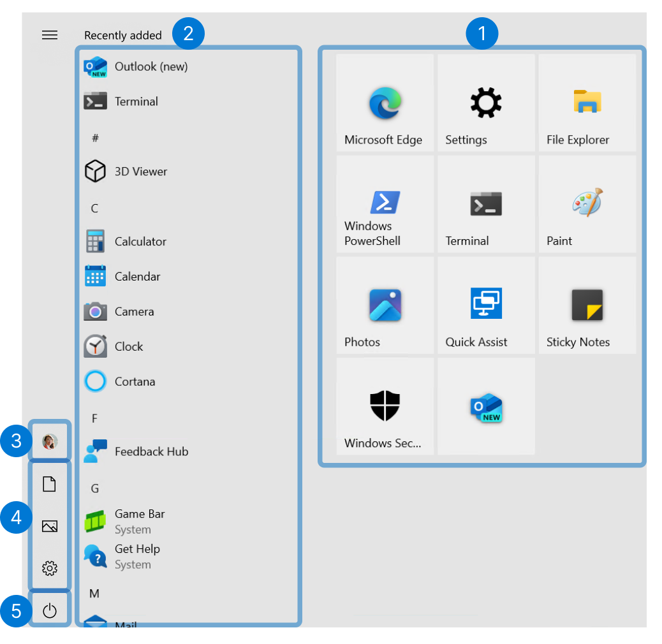This screenshot has height=644, width=662.
Task: Select the 'Cortana' text entry
Action: pos(135,381)
